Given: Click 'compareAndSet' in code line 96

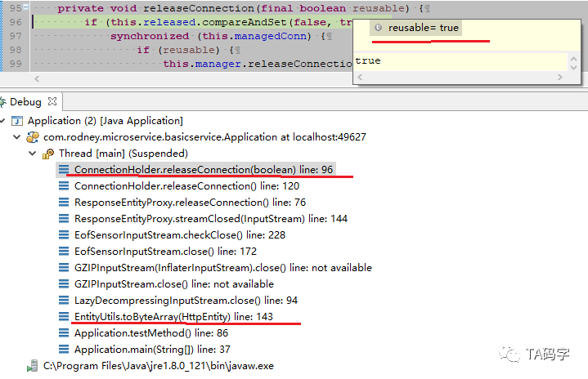Looking at the screenshot, I should pyautogui.click(x=245, y=23).
